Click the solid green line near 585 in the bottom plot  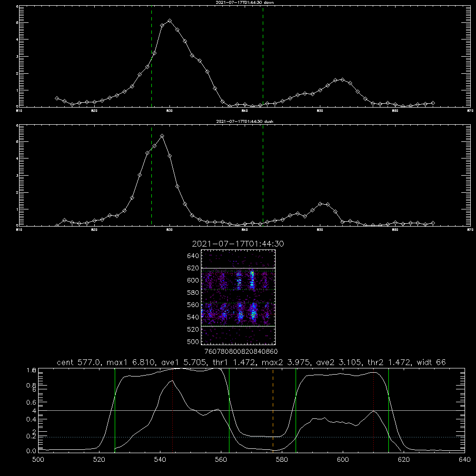tap(296, 410)
